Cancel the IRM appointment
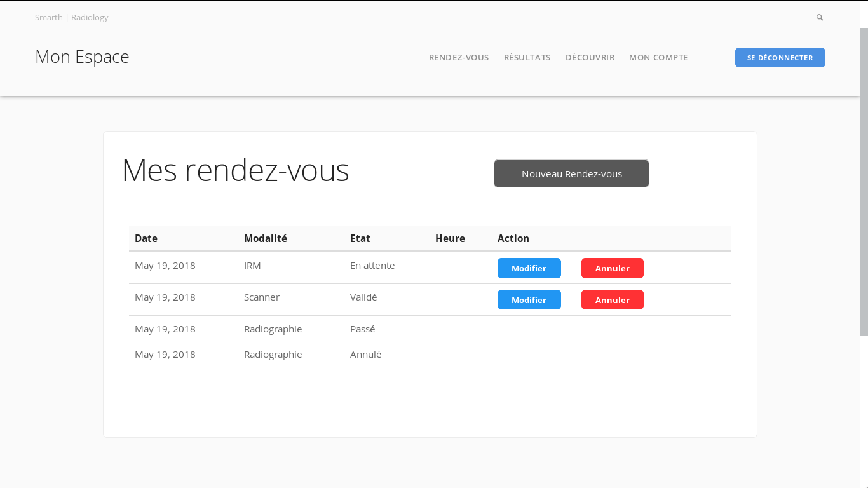 pos(613,268)
